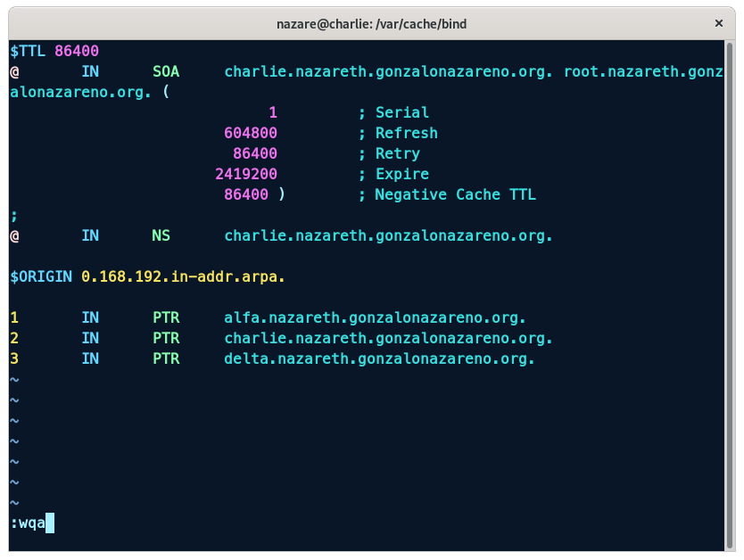744x560 pixels.
Task: Click the 0.168.192.in-addr.arpa. origin value
Action: 183,277
